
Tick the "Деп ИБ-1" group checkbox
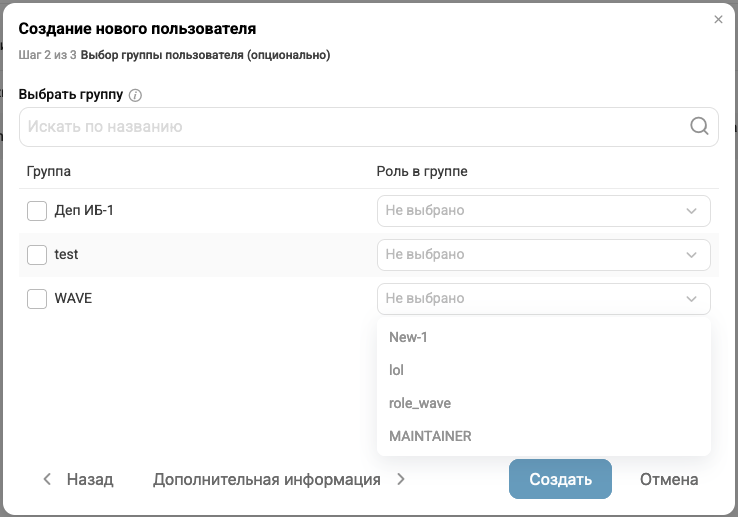37,211
